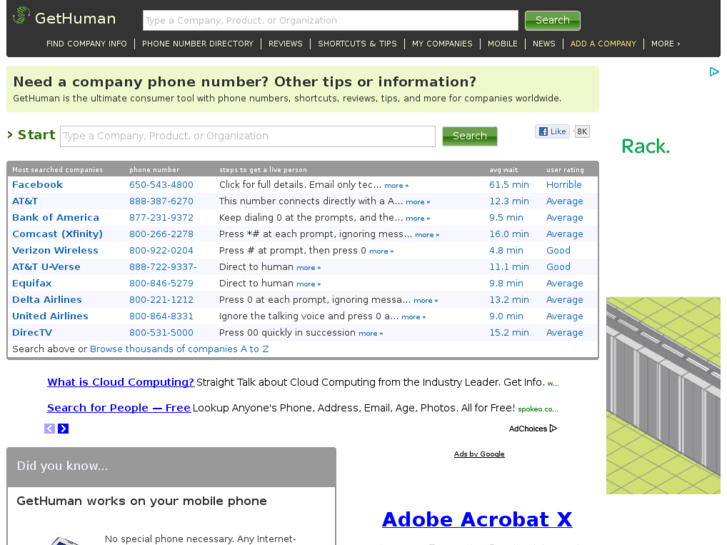Click the Search button beside Start field
This screenshot has width=727, height=545.
coord(469,136)
